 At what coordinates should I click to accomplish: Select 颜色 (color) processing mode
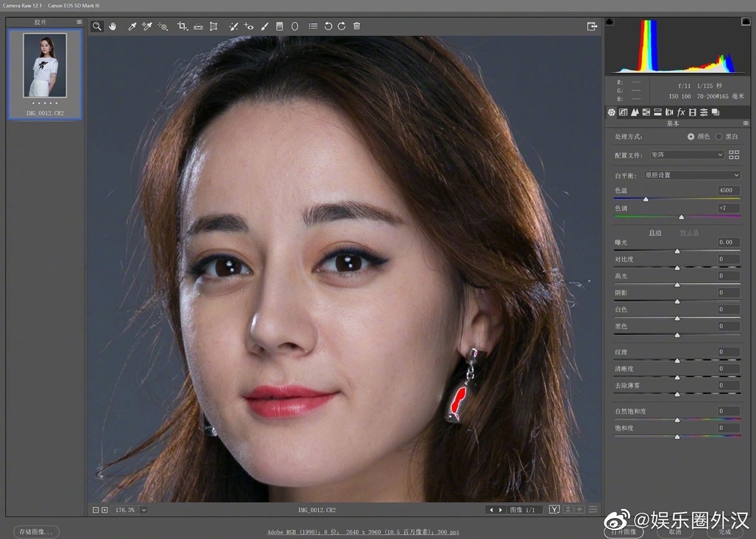pos(691,136)
